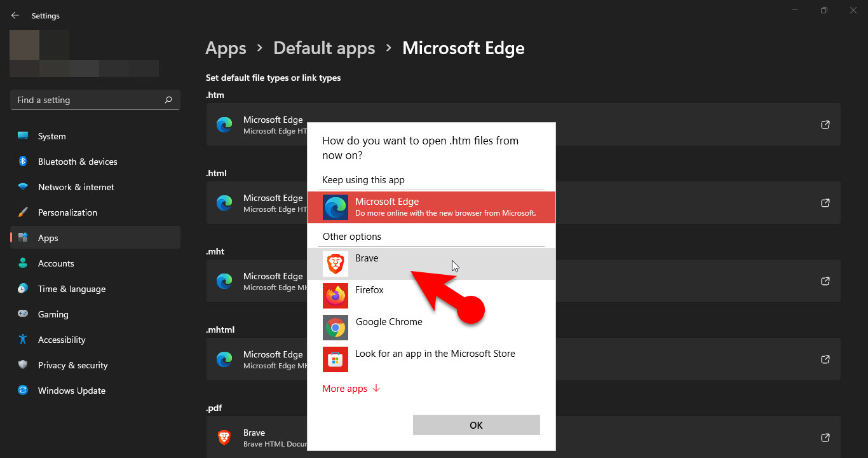The image size is (868, 458).
Task: Choose Google Chrome in Other options
Action: click(x=431, y=328)
